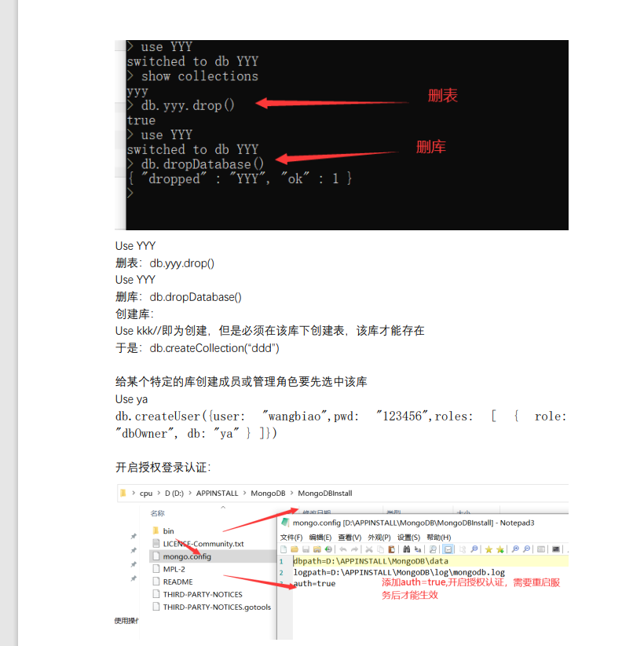Expand the chevron between cpu and D (D:)
The height and width of the screenshot is (646, 644).
coord(159,493)
